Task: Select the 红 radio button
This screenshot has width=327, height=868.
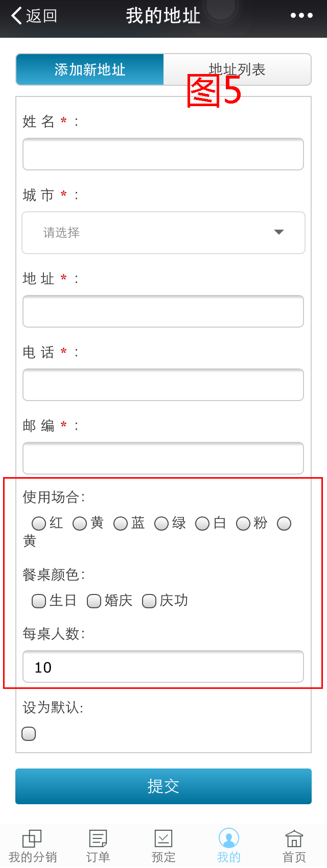Action: (39, 524)
